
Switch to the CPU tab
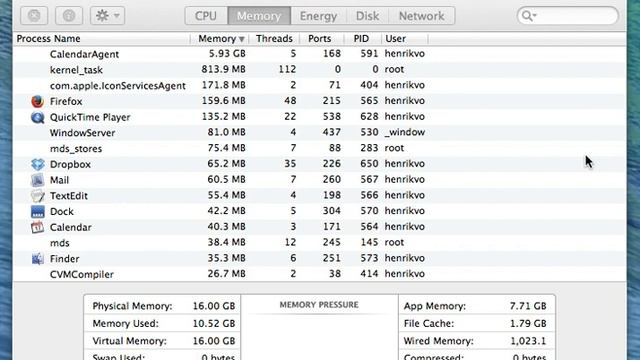206,16
